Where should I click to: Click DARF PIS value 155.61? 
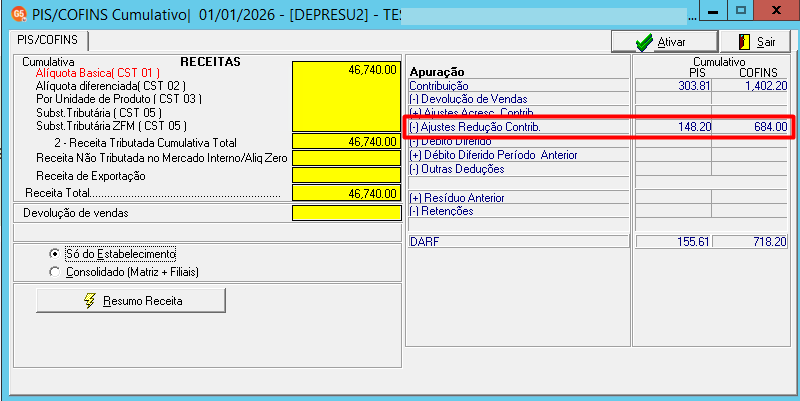692,242
